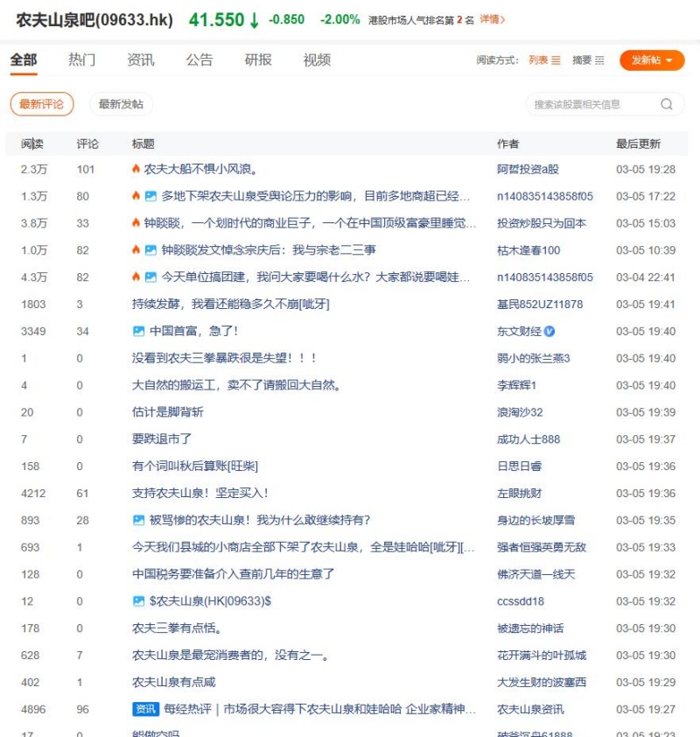This screenshot has width=700, height=737.
Task: Click the search magnifier icon
Action: pos(667,104)
